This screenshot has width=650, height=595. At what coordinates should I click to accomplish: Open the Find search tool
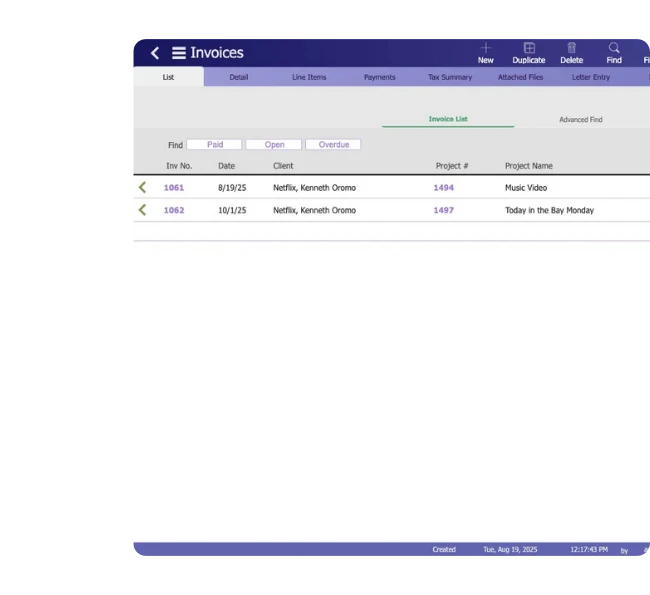coord(614,53)
